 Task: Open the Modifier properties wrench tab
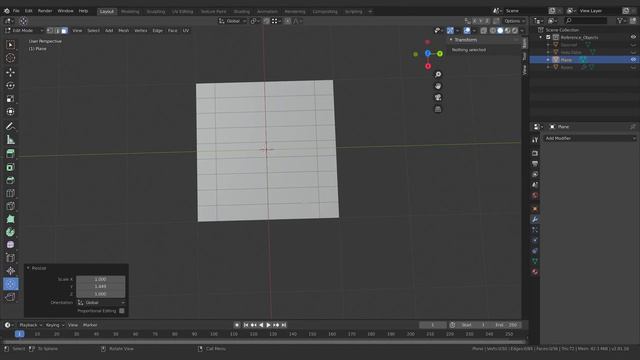pos(535,219)
